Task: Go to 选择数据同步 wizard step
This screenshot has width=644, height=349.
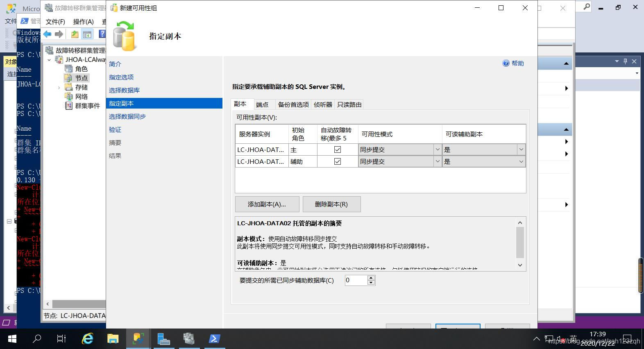Action: [127, 116]
